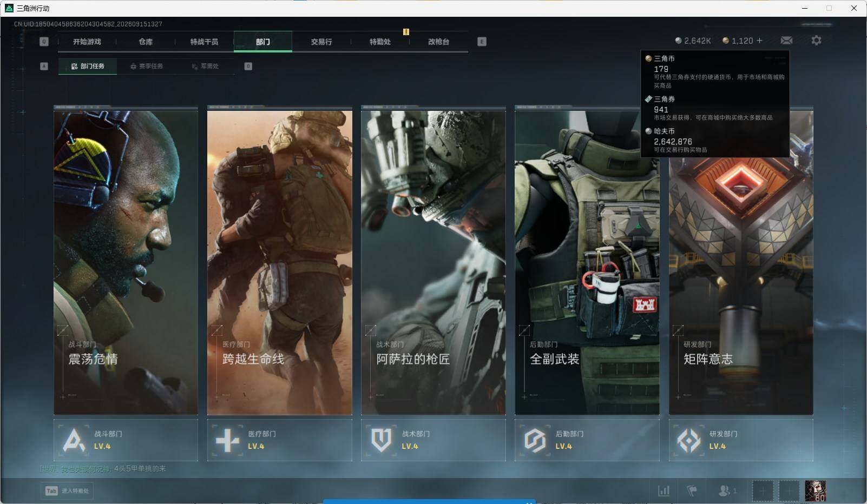Switch to the 赛季任务 sub-tab

[146, 66]
